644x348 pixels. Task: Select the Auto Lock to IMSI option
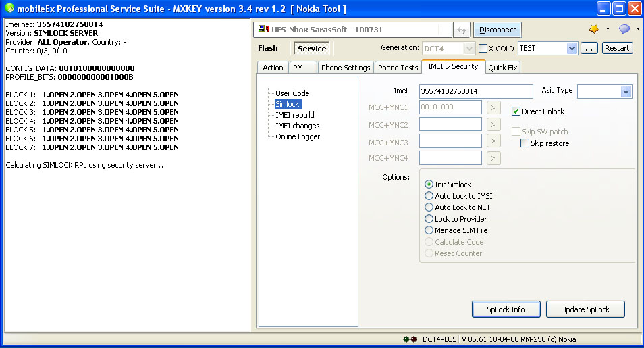pyautogui.click(x=429, y=196)
